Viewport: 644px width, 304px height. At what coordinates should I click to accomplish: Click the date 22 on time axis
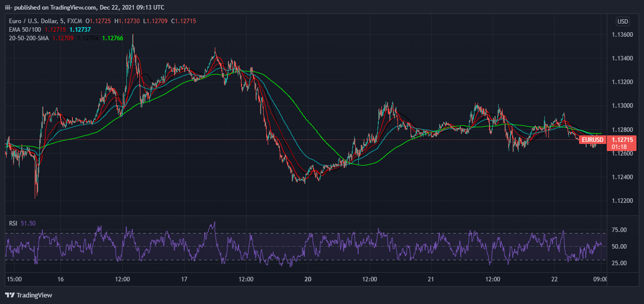click(x=554, y=279)
